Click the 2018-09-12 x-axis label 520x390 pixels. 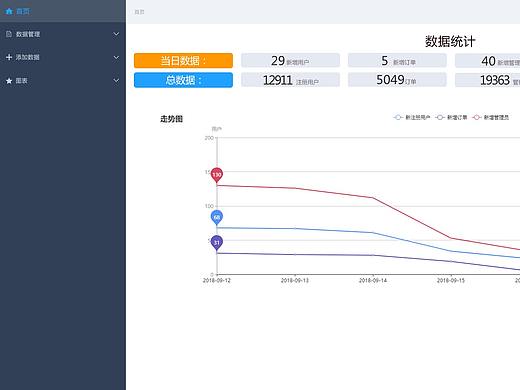217,281
